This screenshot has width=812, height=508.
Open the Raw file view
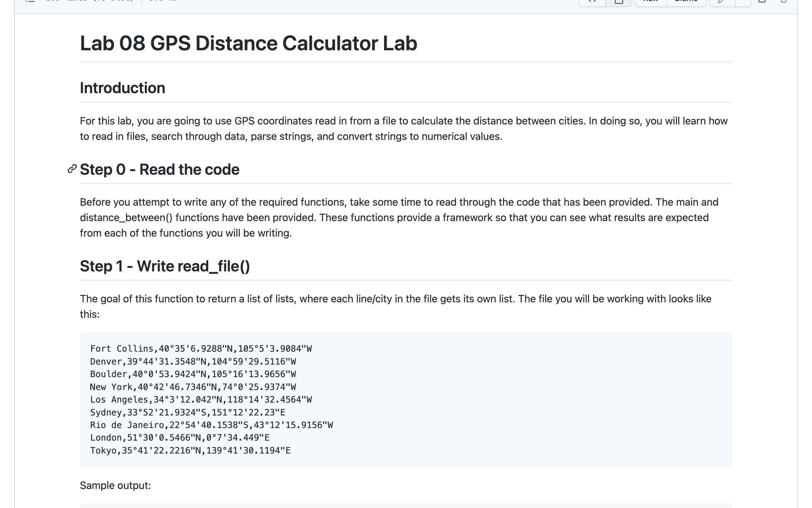pos(651,1)
